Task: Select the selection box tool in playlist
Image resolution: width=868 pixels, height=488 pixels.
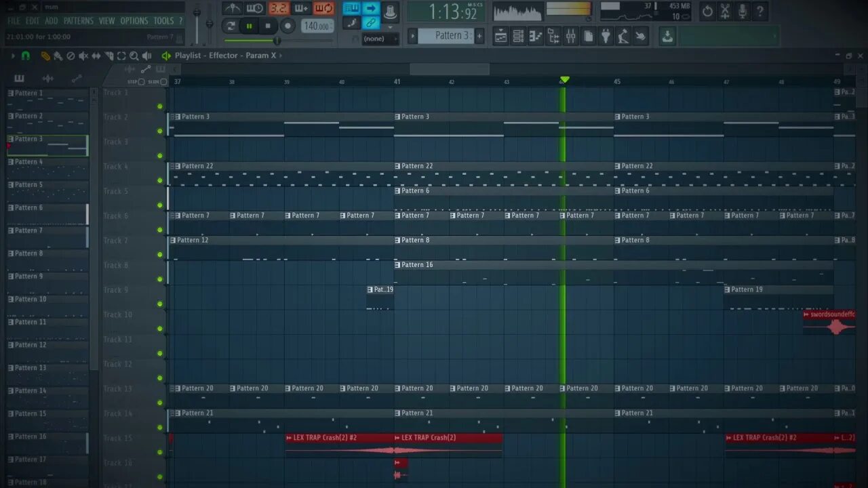Action: 121,56
